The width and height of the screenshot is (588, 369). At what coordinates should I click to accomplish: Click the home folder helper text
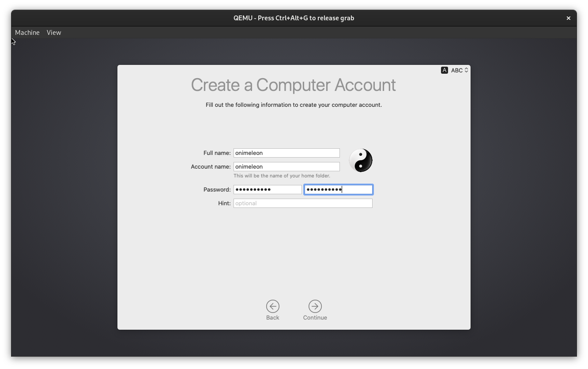[x=282, y=176]
